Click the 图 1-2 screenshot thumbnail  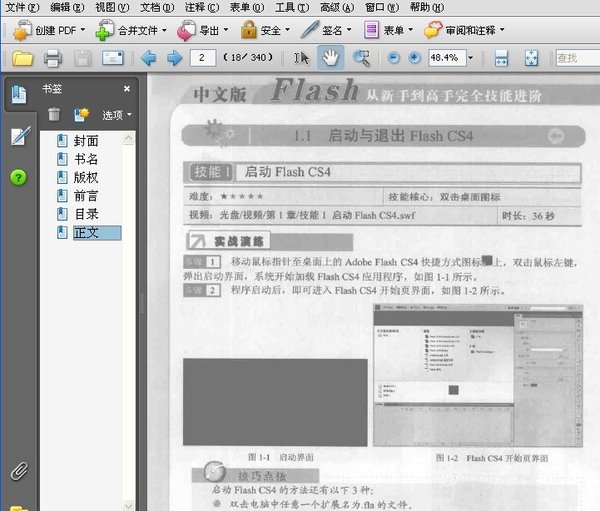tap(478, 375)
